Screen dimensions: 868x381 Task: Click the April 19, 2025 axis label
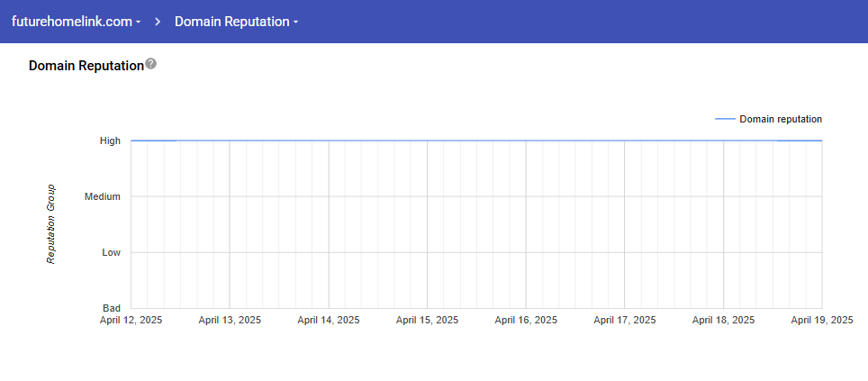tap(821, 320)
